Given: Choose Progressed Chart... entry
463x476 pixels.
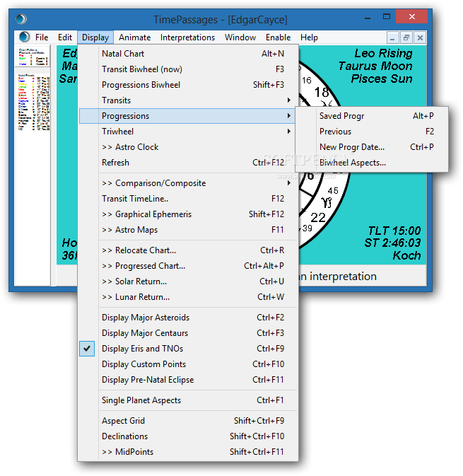Looking at the screenshot, I should (188, 266).
